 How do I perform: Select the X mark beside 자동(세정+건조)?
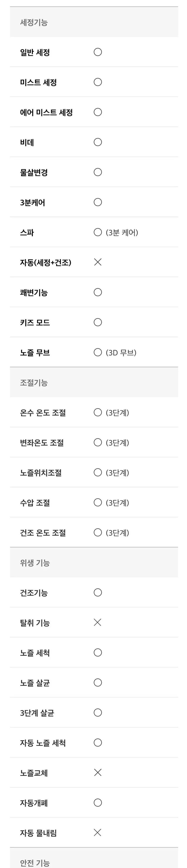pyautogui.click(x=98, y=262)
